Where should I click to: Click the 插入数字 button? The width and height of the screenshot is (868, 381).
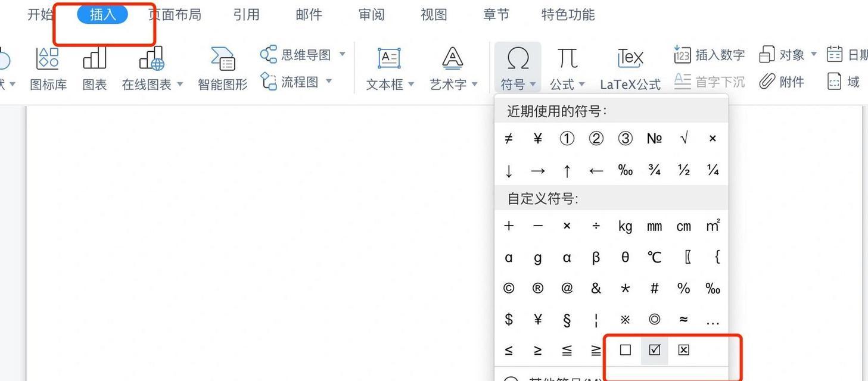coord(710,55)
